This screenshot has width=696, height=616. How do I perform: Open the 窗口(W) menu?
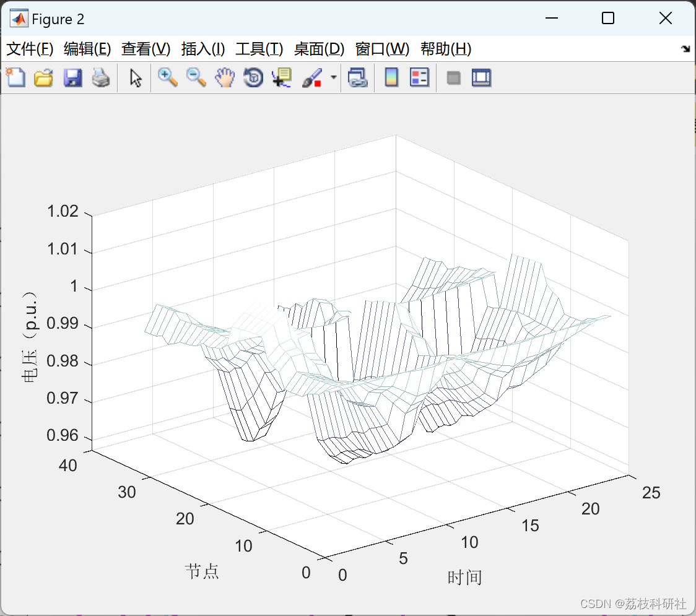(x=382, y=49)
